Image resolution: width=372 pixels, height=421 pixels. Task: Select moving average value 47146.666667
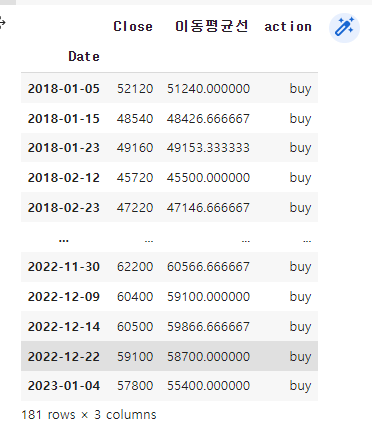pos(208,208)
